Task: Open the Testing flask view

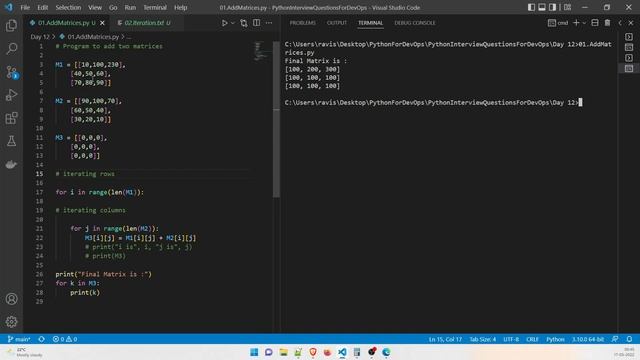Action: point(11,141)
